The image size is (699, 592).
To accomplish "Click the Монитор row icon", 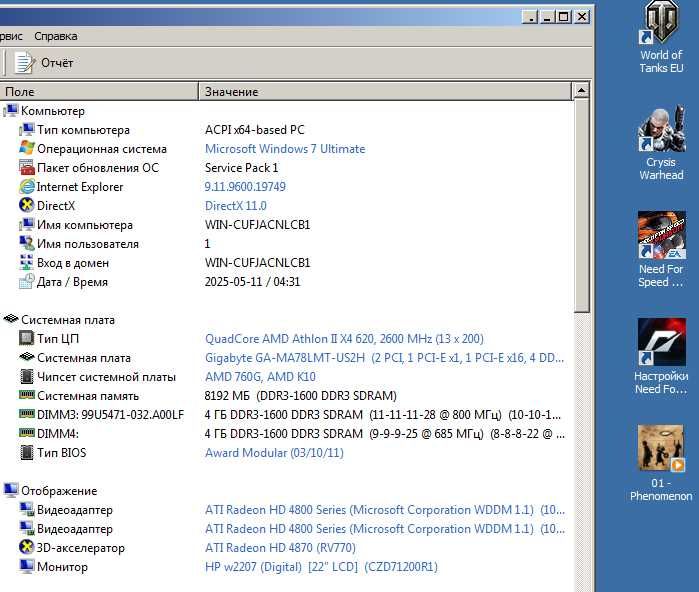I will 27,567.
